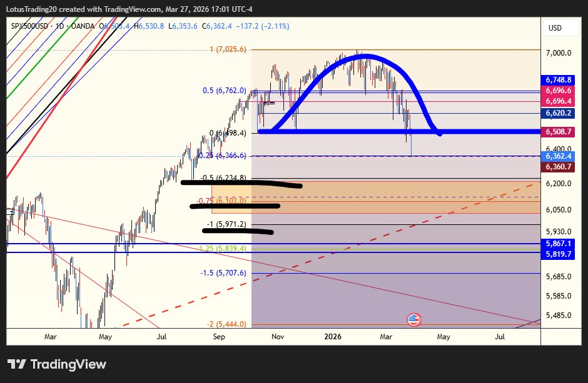Select the low value L6,353.6
Image resolution: width=588 pixels, height=383 pixels.
tap(183, 26)
